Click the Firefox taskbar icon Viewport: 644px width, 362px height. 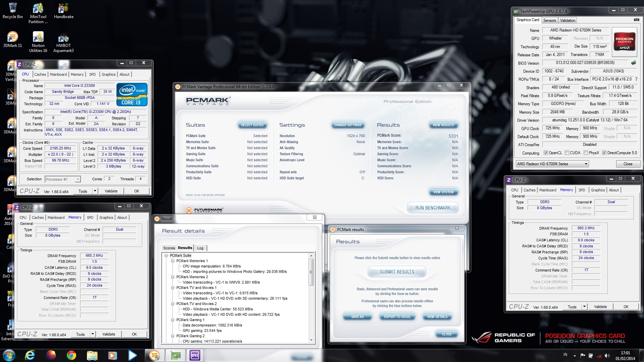51,355
